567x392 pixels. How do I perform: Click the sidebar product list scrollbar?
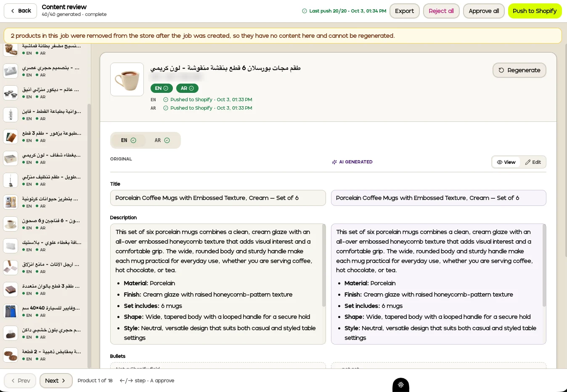point(89,235)
